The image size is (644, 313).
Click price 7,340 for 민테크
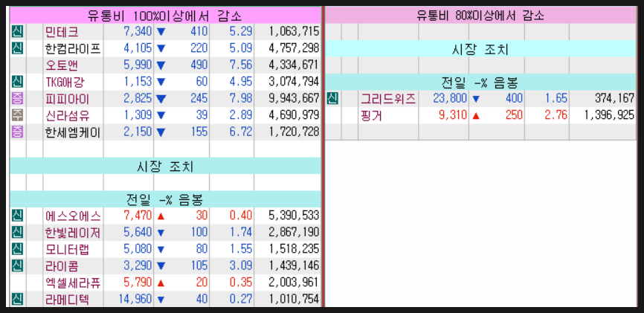click(138, 32)
